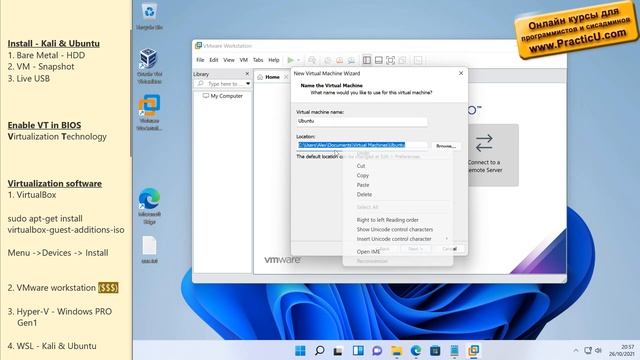Open the clock and date flyout

pos(622,351)
